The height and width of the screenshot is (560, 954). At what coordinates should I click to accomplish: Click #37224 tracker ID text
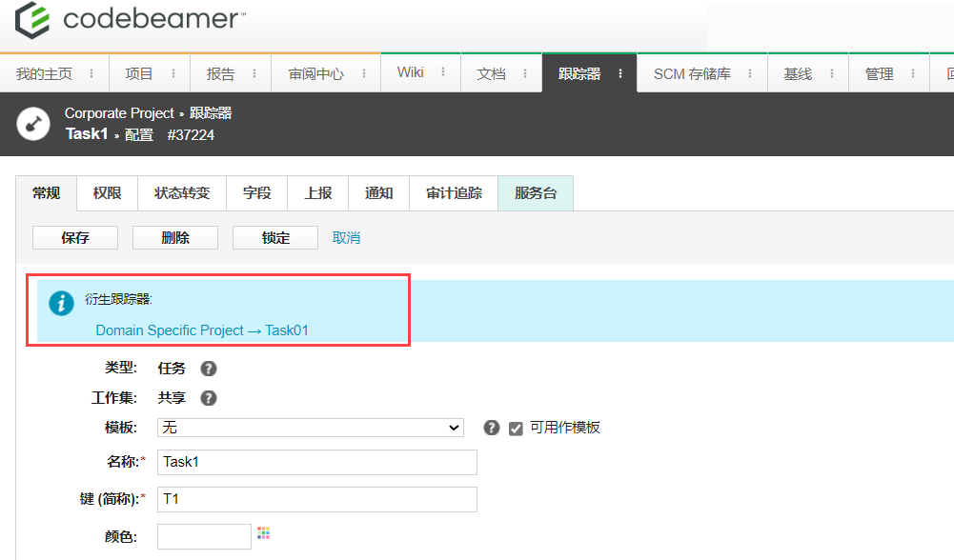[191, 135]
